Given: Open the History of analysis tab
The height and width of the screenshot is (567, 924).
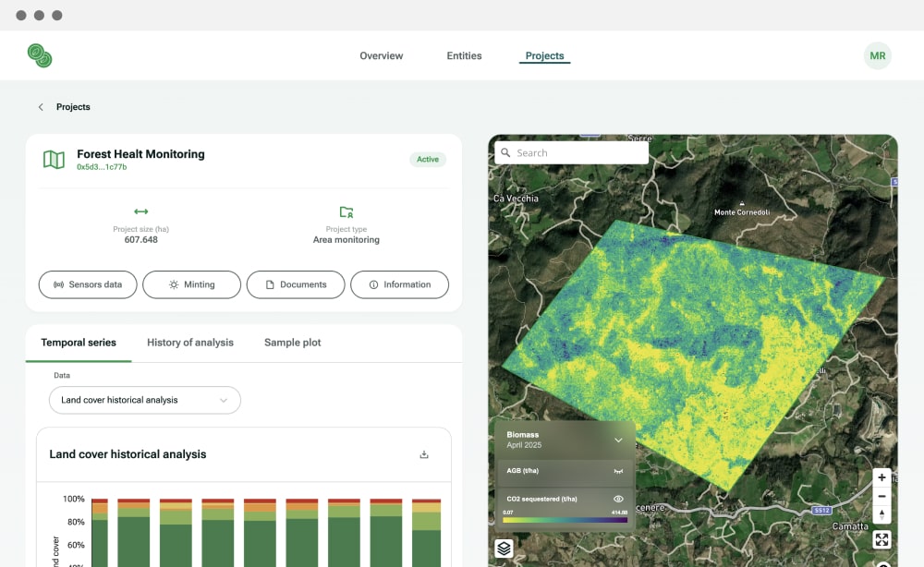Looking at the screenshot, I should pyautogui.click(x=190, y=343).
